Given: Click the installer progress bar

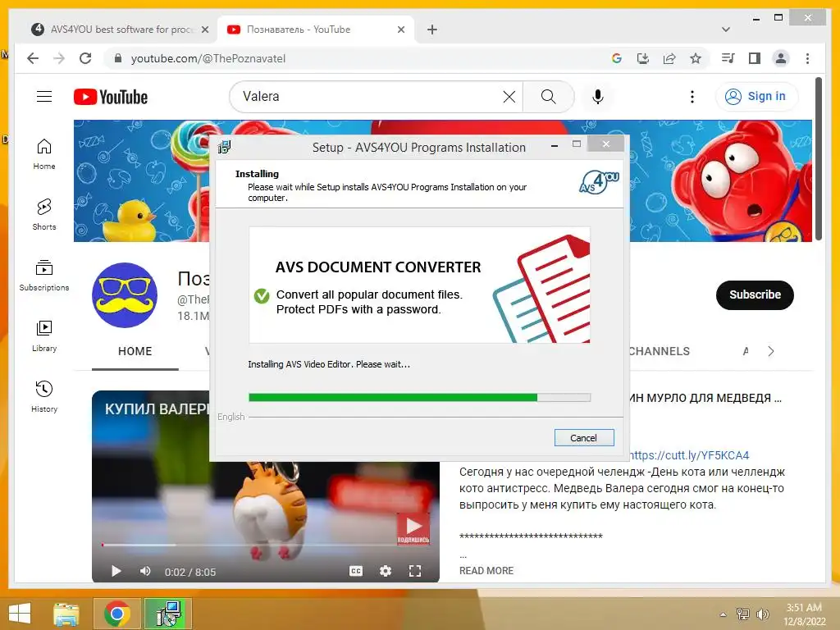Looking at the screenshot, I should coord(419,398).
